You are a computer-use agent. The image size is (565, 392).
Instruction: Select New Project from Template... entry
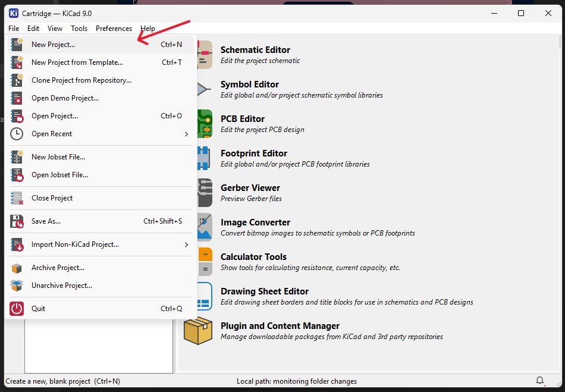point(101,62)
